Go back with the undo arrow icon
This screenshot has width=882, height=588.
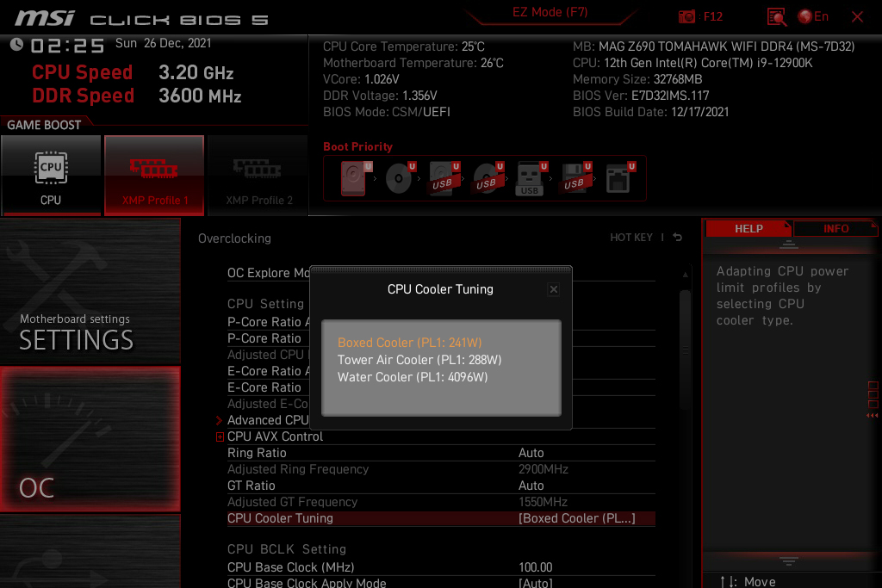pyautogui.click(x=678, y=238)
